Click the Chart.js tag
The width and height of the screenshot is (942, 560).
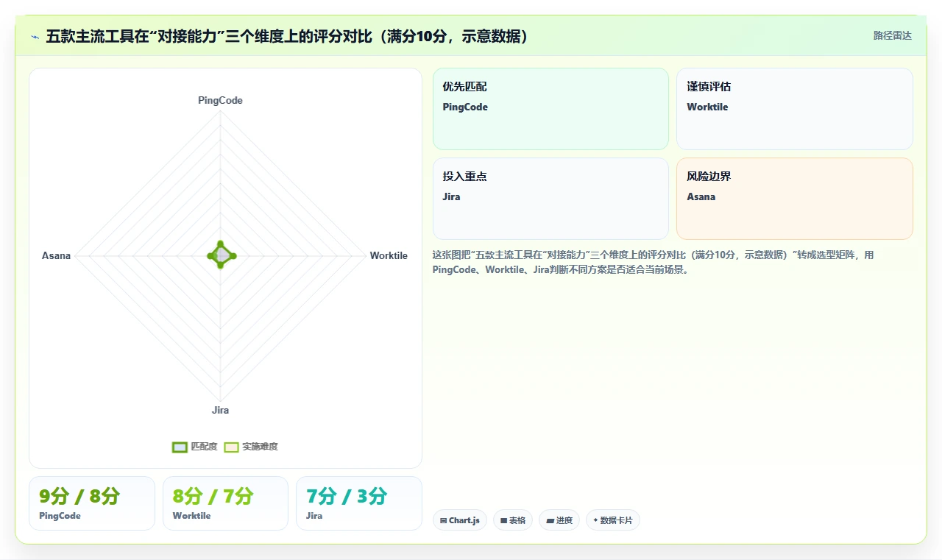tap(460, 520)
